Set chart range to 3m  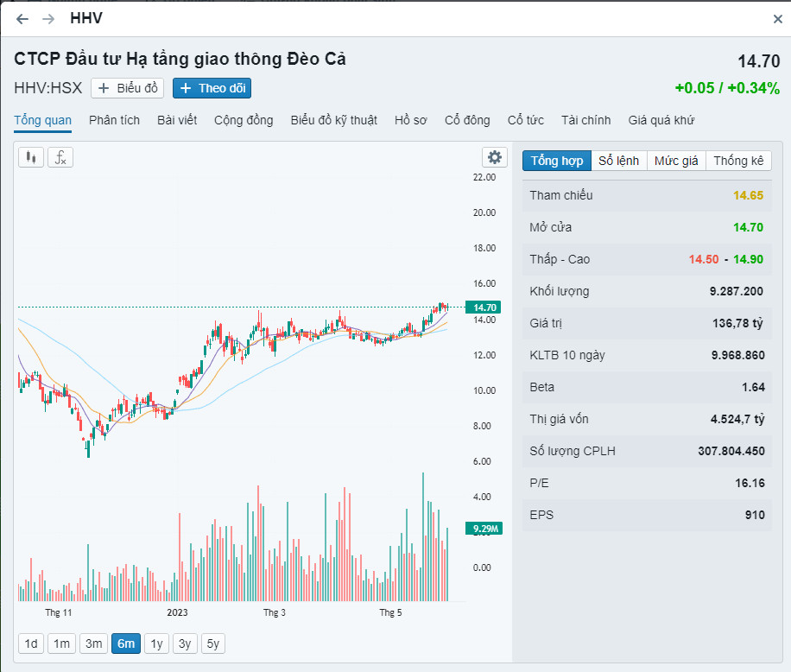pos(93,643)
